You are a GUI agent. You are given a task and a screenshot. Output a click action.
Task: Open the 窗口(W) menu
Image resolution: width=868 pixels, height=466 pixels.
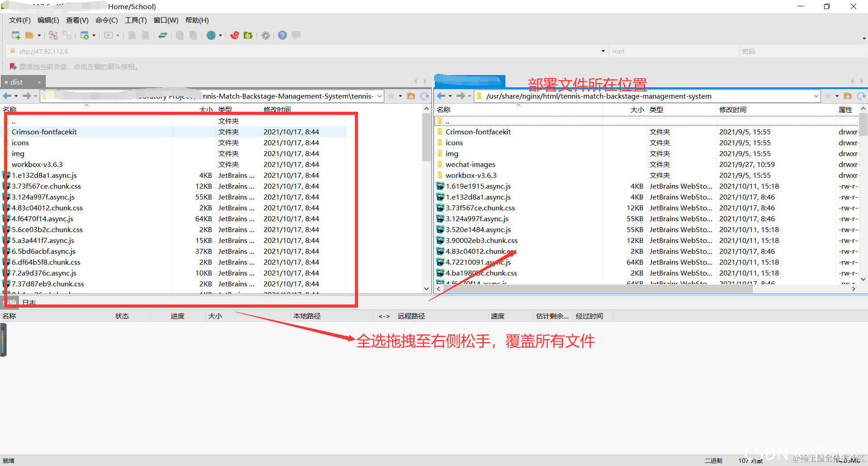(x=166, y=20)
